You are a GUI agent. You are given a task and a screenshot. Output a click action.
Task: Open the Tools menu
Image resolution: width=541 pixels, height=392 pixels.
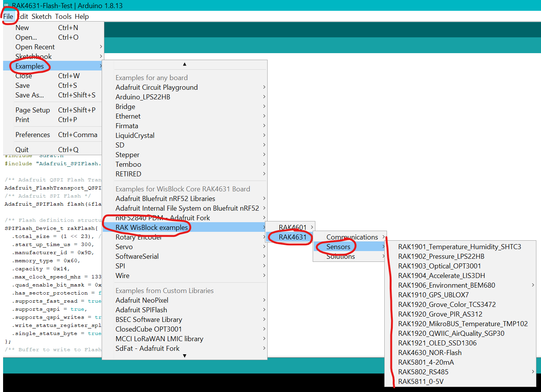tap(63, 17)
